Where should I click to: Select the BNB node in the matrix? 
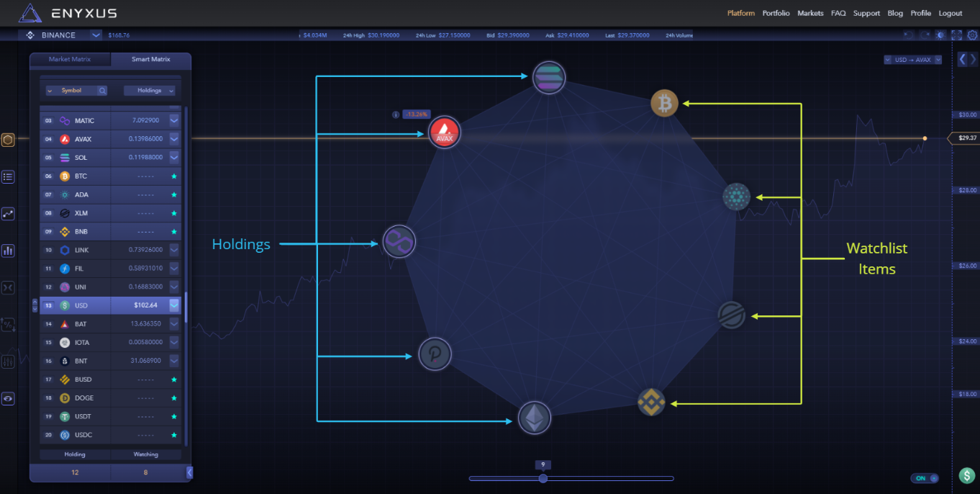pos(651,401)
